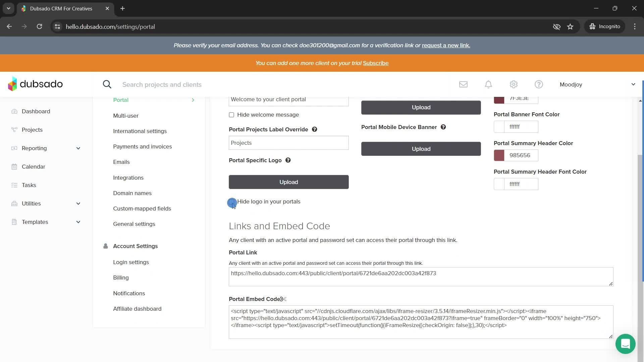
Task: Click Upload under Portal Specific Logo
Action: pyautogui.click(x=288, y=182)
